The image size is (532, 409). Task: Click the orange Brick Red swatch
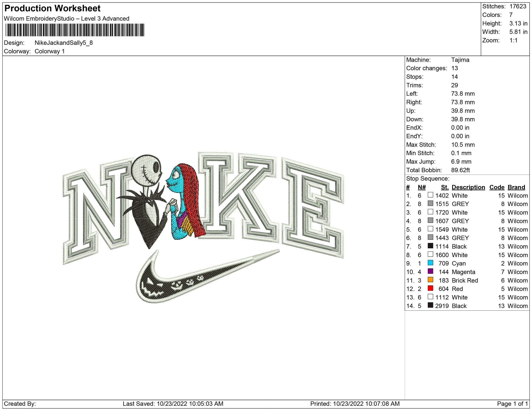[x=430, y=280]
